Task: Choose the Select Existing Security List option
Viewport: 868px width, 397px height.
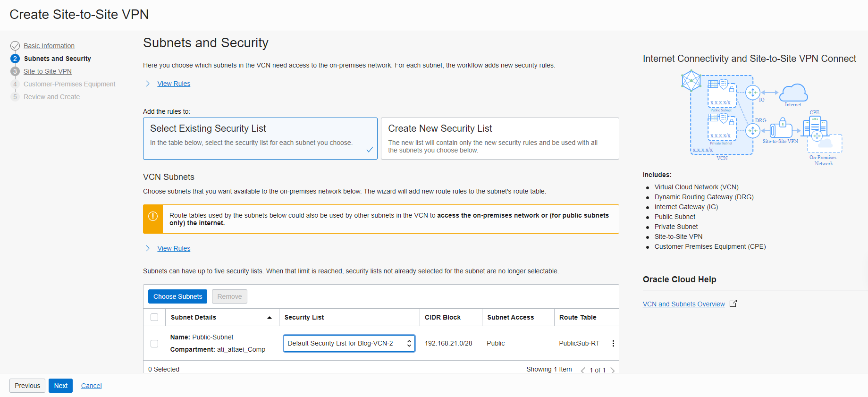Action: (x=260, y=138)
